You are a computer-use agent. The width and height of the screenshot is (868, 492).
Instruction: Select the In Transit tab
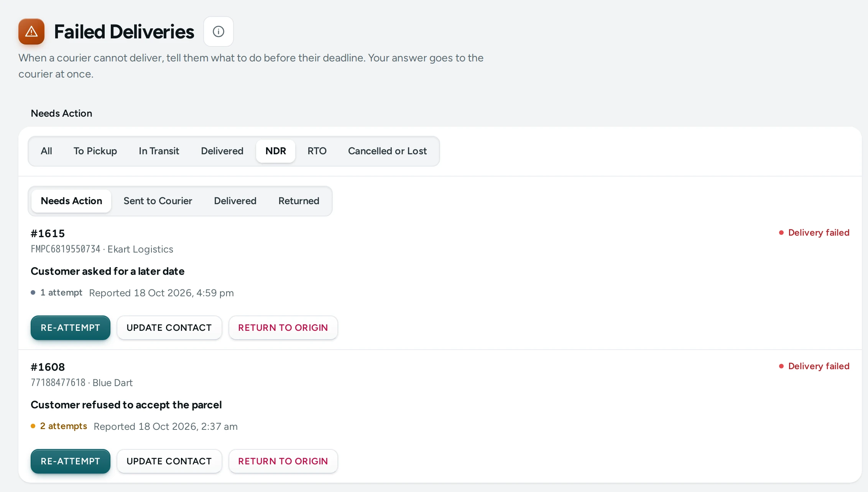click(159, 151)
